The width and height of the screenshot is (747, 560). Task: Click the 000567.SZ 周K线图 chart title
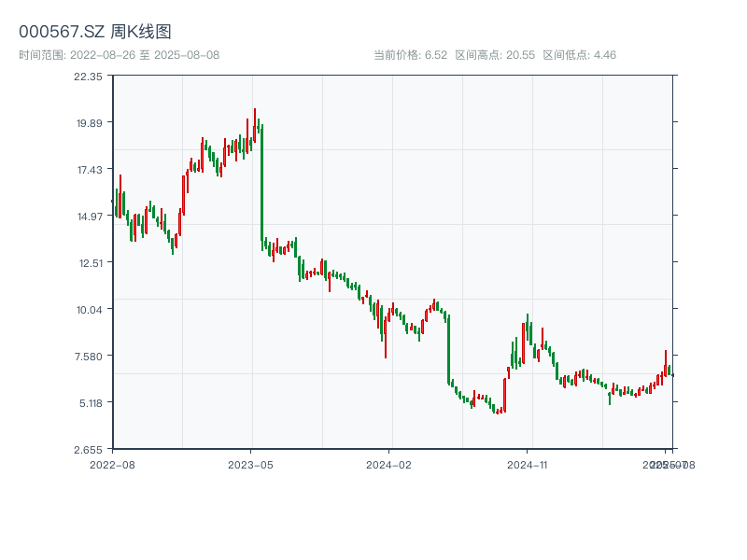[95, 32]
